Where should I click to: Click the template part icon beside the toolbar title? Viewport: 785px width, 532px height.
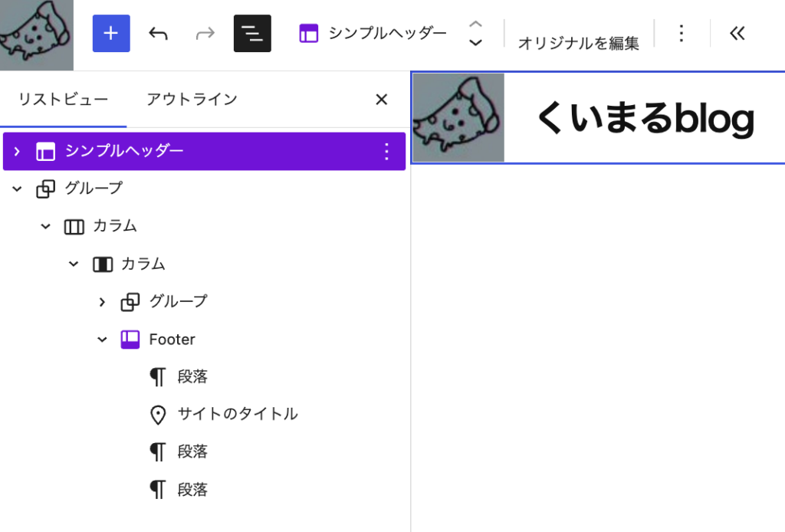coord(308,34)
